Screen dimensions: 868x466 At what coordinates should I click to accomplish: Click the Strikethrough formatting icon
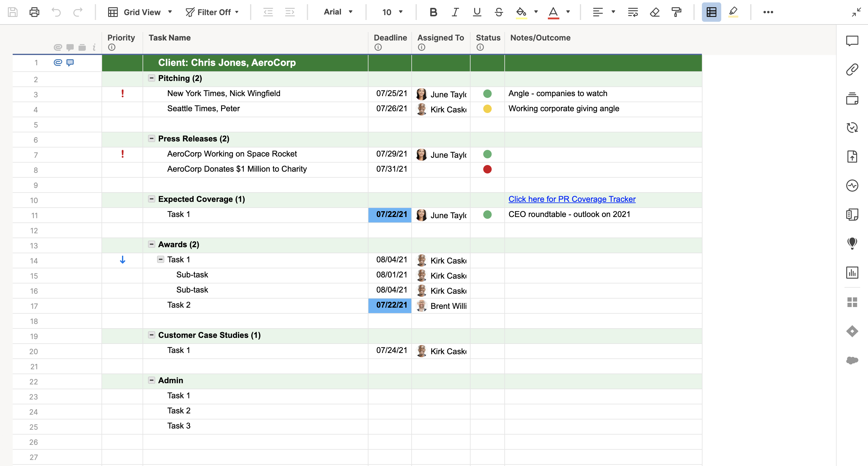[499, 12]
